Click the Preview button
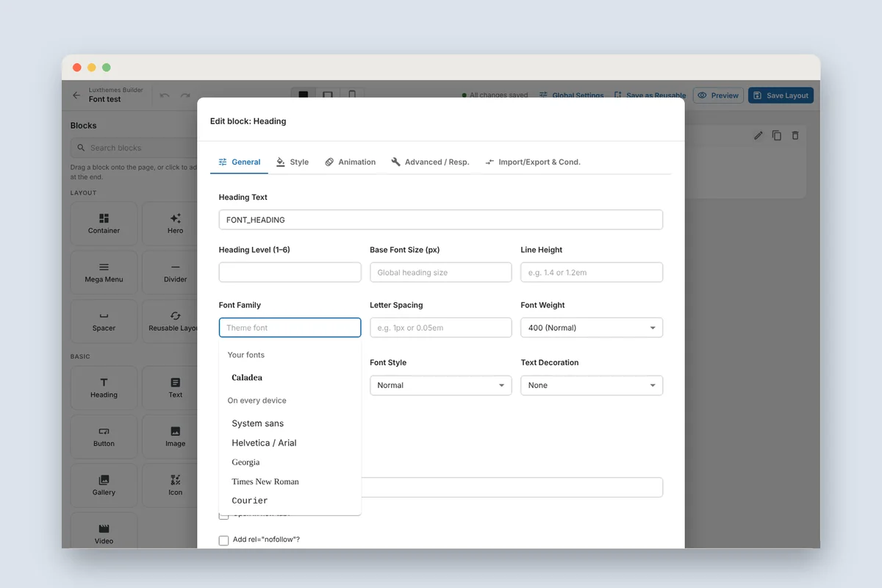The height and width of the screenshot is (588, 882). coord(718,96)
